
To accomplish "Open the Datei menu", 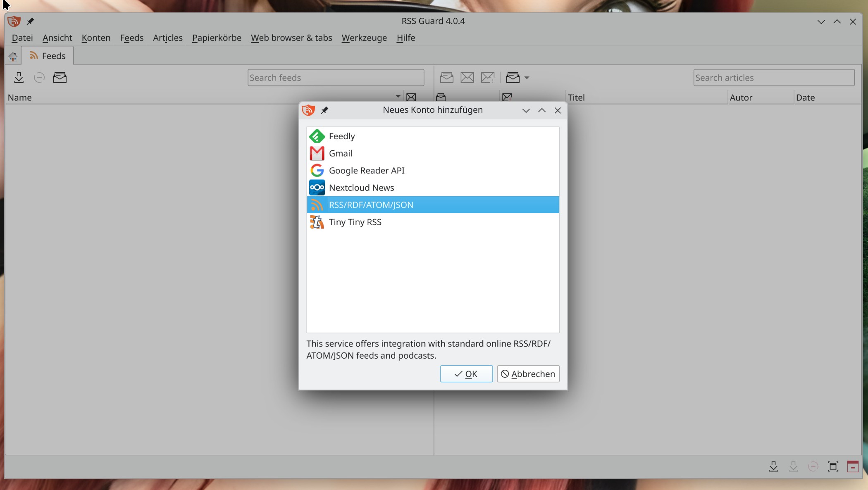I will click(22, 38).
